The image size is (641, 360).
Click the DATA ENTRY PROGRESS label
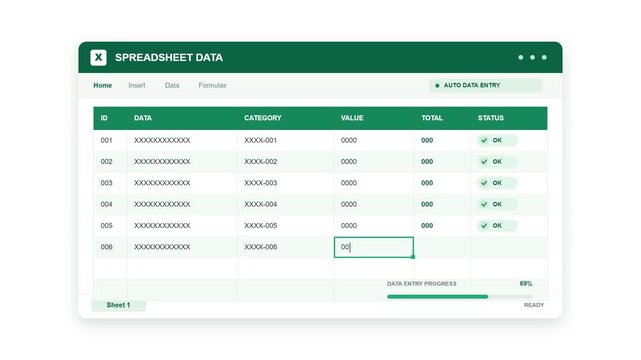(421, 284)
